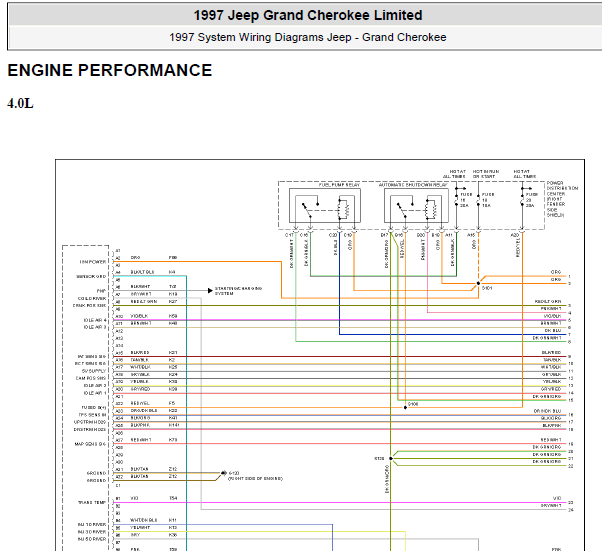Click the "INJ 1 DRIVER" pin label

pyautogui.click(x=92, y=525)
